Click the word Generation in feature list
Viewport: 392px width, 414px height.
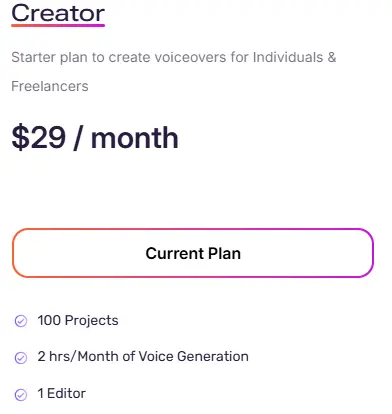(x=213, y=356)
